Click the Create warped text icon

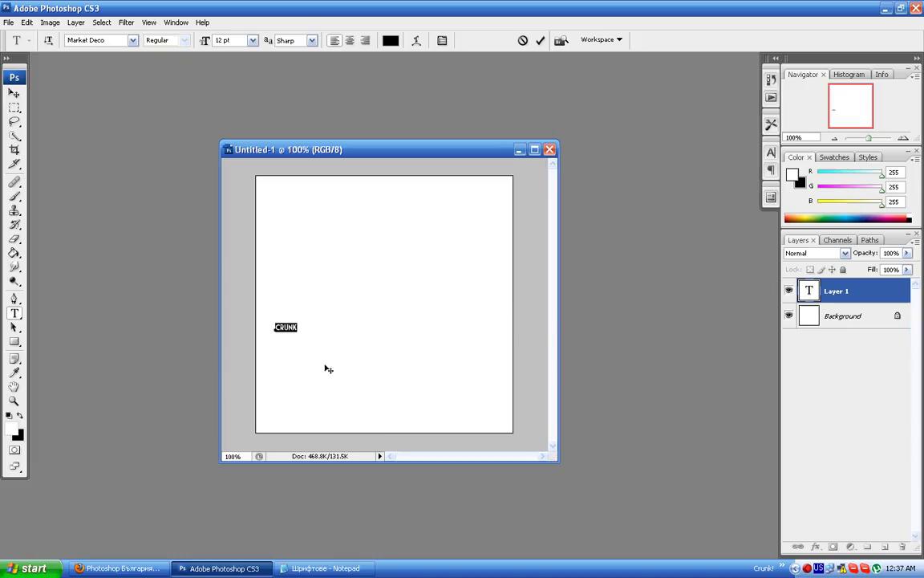(x=416, y=40)
